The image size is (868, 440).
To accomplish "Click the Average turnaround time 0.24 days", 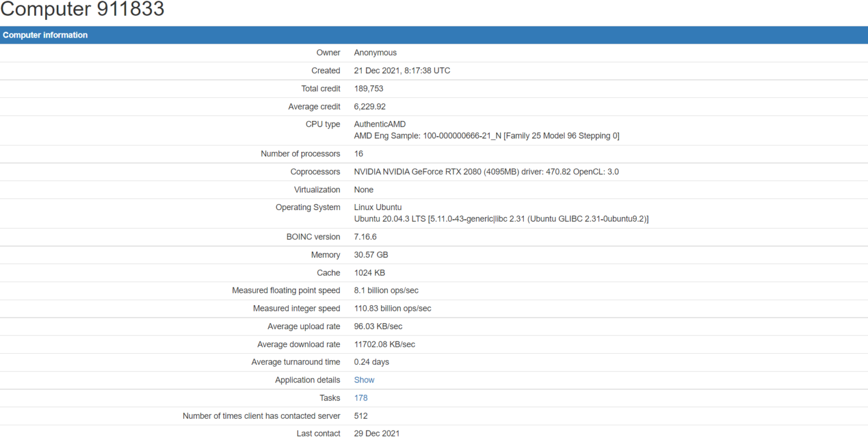I will coord(371,362).
